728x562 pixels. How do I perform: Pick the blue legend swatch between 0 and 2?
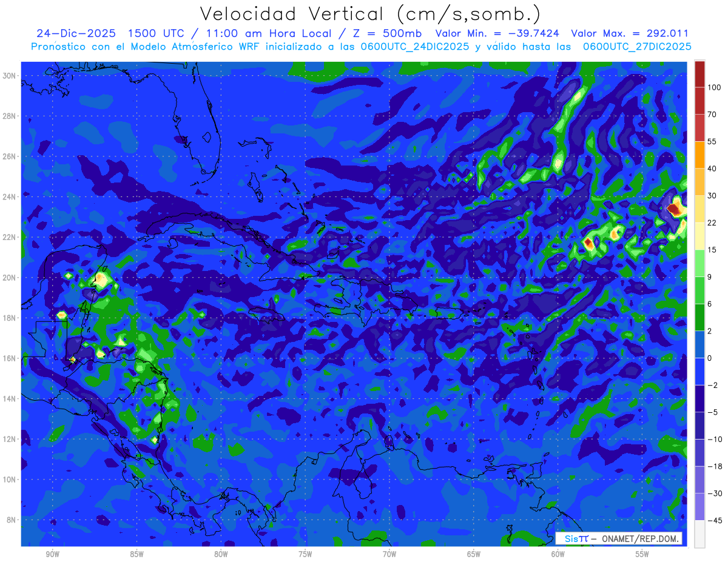click(699, 344)
